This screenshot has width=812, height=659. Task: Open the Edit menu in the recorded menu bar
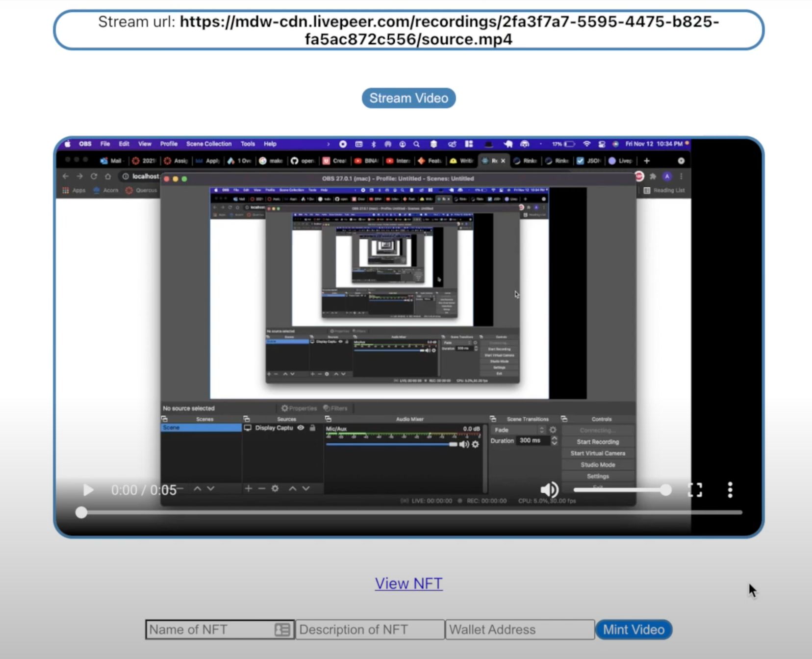tap(124, 144)
